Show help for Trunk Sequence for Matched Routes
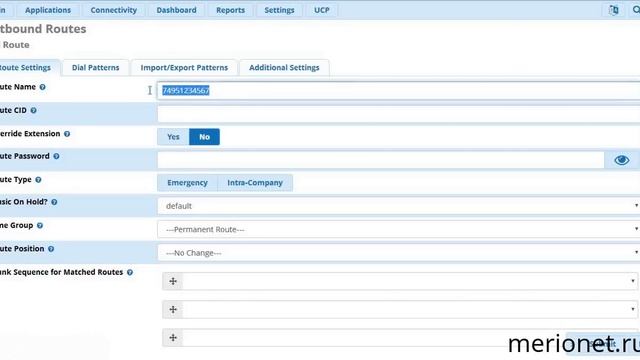Viewport: 640px width, 360px height. click(x=130, y=272)
